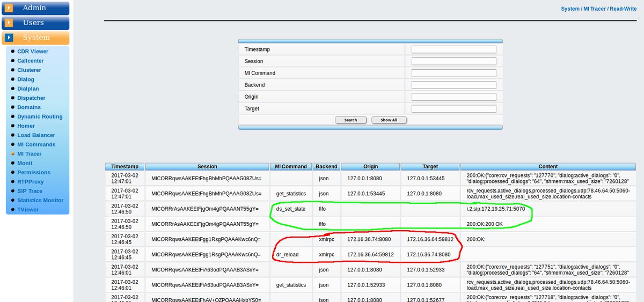644x302 pixels.
Task: Click the Target filter text box
Action: (453, 108)
